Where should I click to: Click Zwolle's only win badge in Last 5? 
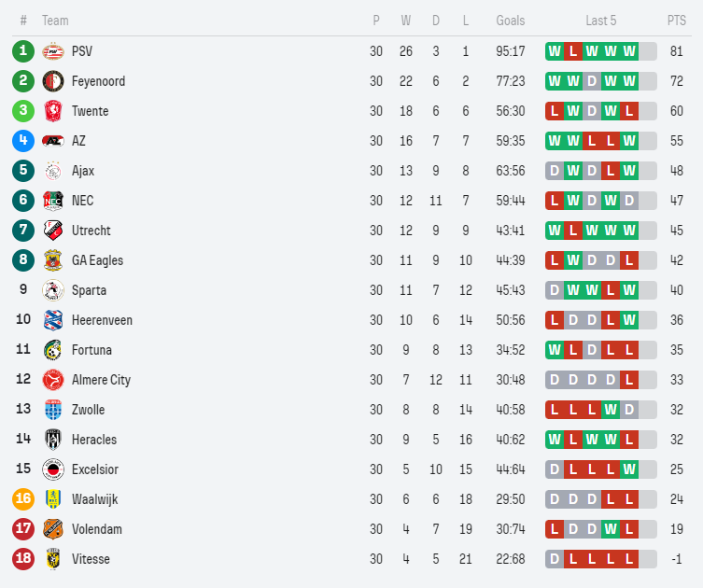611,410
